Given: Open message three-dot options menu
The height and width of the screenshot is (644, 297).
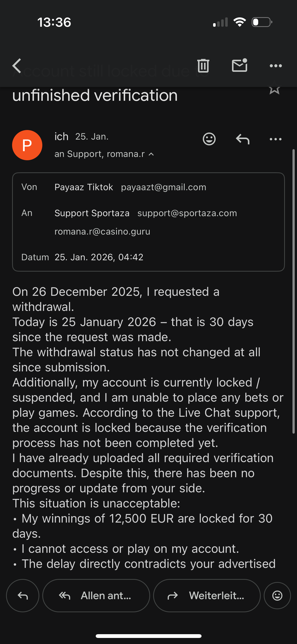Looking at the screenshot, I should pos(276,139).
